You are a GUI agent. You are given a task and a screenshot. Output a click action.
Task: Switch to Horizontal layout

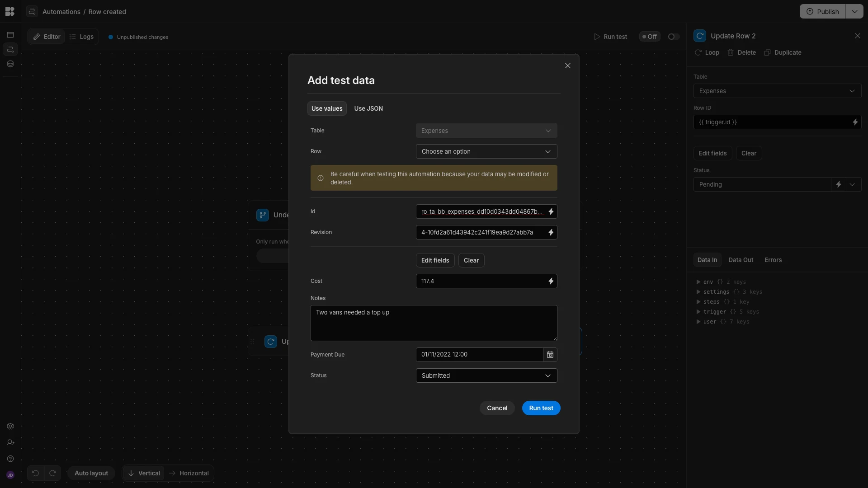click(x=189, y=473)
